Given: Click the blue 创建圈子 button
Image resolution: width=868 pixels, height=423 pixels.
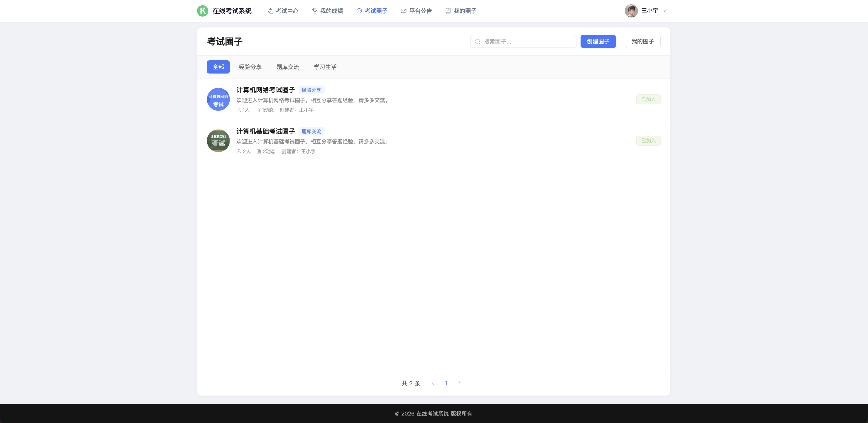Looking at the screenshot, I should (x=598, y=42).
